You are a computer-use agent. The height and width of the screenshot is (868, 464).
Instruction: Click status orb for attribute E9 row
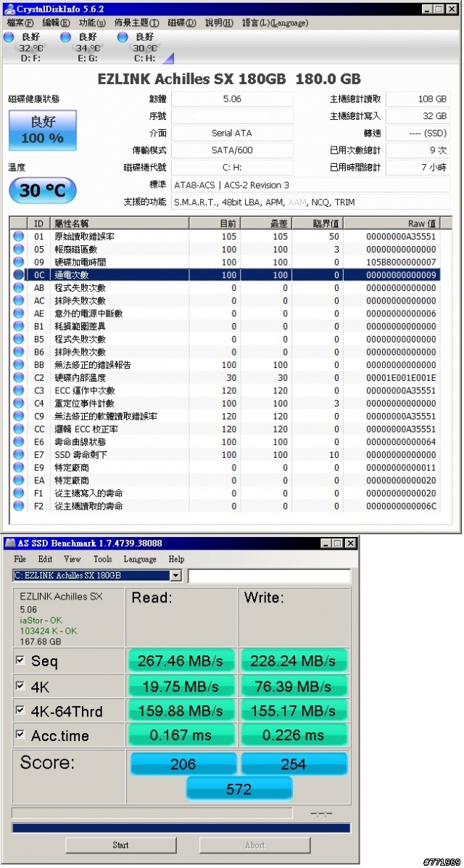tap(19, 467)
